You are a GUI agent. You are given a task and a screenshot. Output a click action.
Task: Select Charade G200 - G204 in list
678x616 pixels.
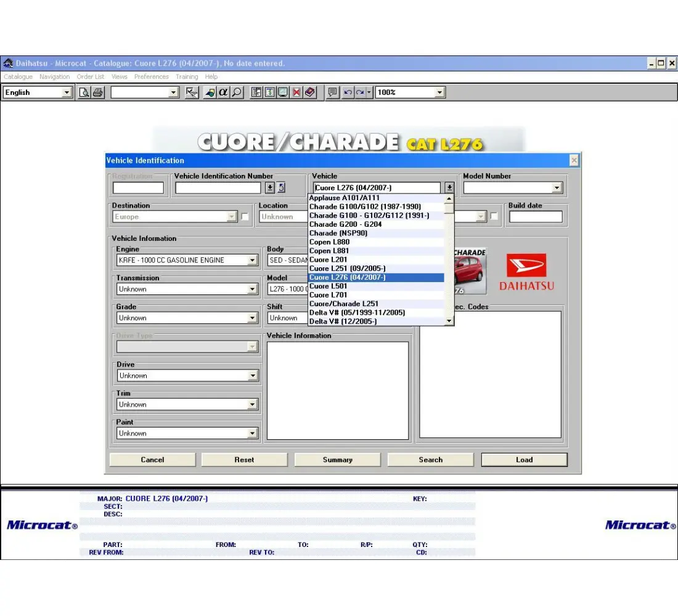376,224
